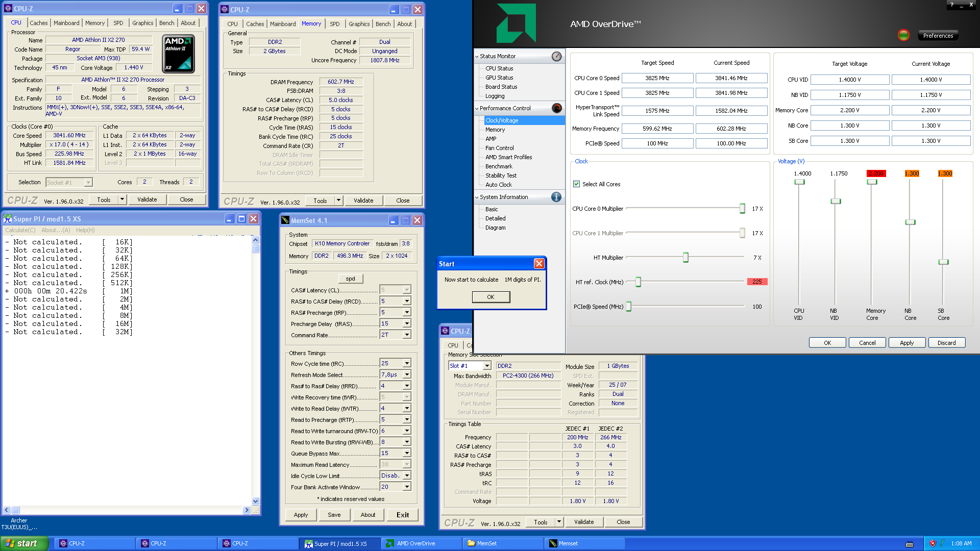980x551 pixels.
Task: Click Apply in AMD OverDrive
Action: click(x=906, y=343)
